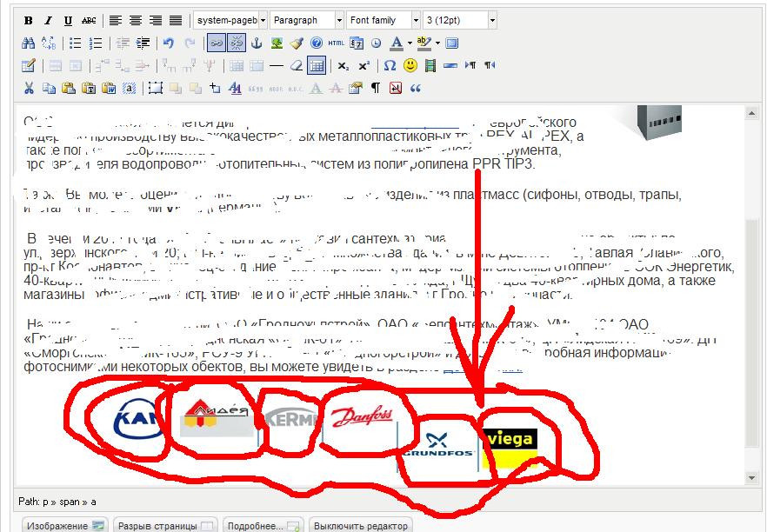Toggle absolute positioning
Image resolution: width=767 pixels, height=532 pixels.
pyautogui.click(x=216, y=88)
